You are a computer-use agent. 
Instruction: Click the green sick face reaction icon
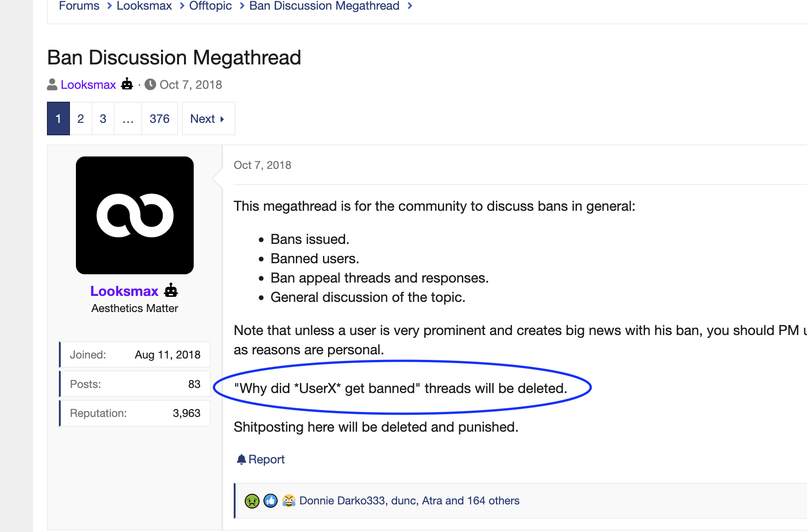(252, 501)
